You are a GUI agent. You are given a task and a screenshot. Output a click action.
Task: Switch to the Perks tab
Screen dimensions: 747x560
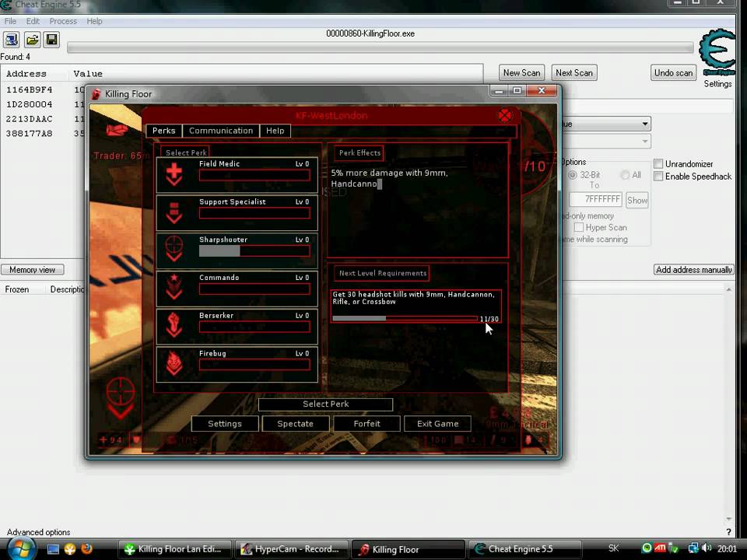click(x=164, y=131)
